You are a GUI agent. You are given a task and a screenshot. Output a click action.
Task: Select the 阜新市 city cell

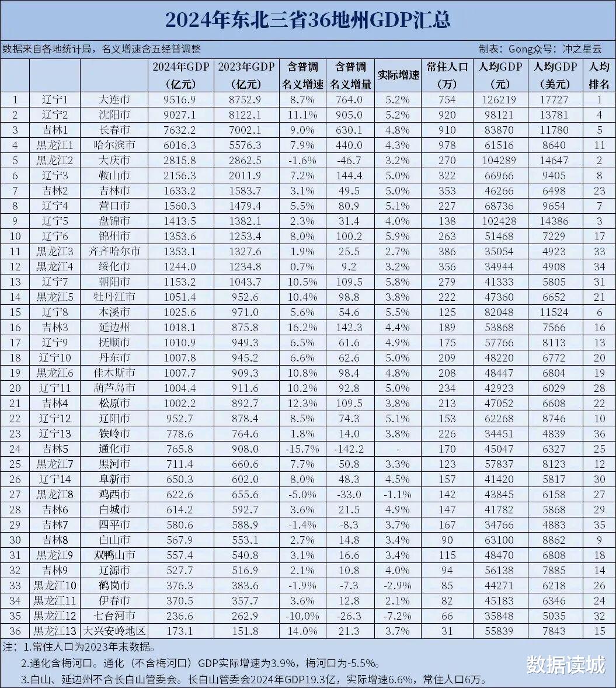coord(114,479)
